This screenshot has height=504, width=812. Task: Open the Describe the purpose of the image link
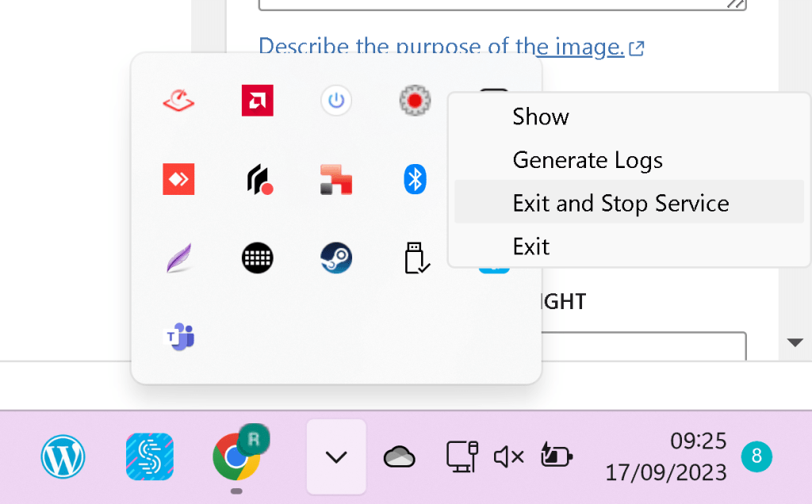click(x=451, y=47)
